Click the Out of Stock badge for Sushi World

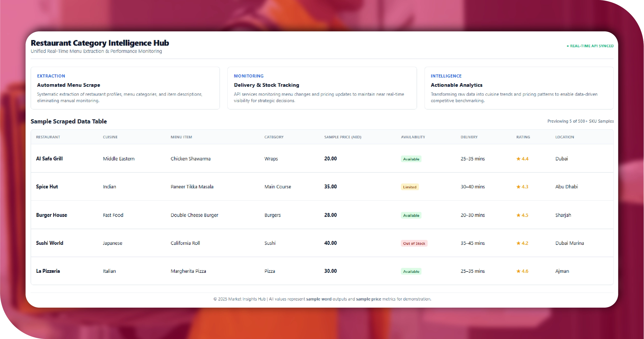tap(414, 244)
